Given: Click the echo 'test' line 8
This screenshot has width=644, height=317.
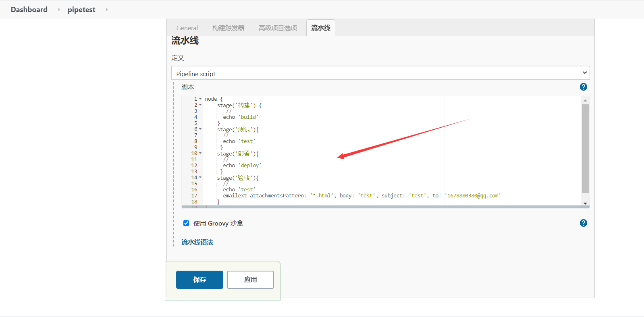Looking at the screenshot, I should click(239, 141).
